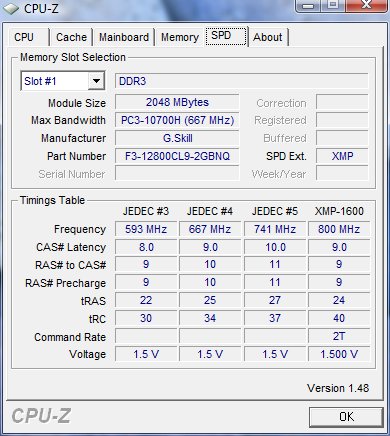
Task: Switch to the Memory tab
Action: (x=180, y=37)
